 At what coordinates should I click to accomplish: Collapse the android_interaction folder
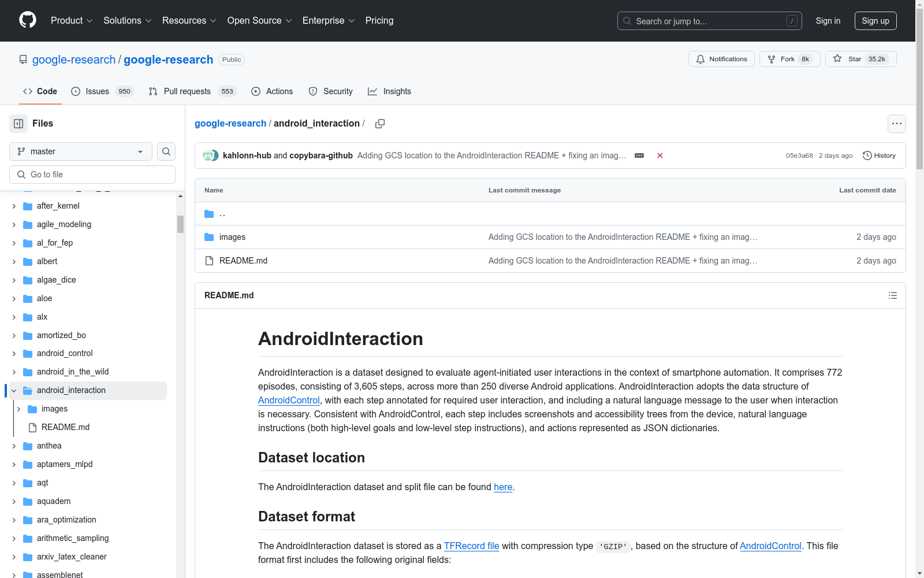(14, 391)
